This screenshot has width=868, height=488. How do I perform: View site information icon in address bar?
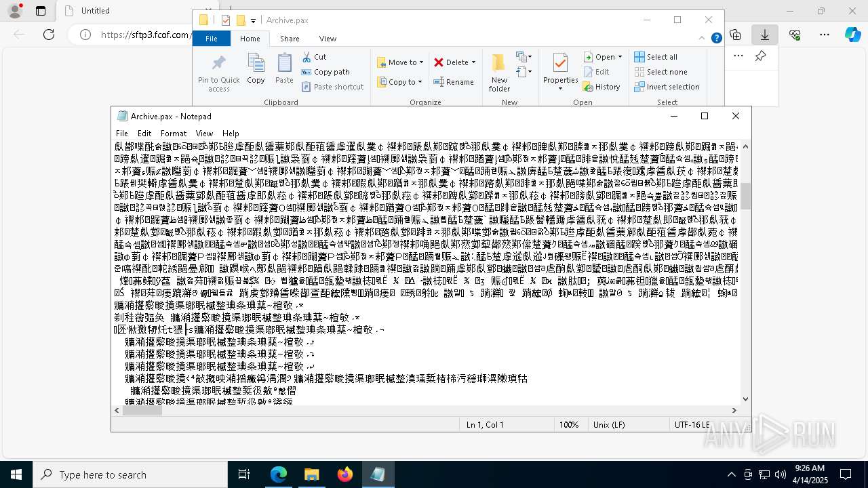pyautogui.click(x=84, y=35)
